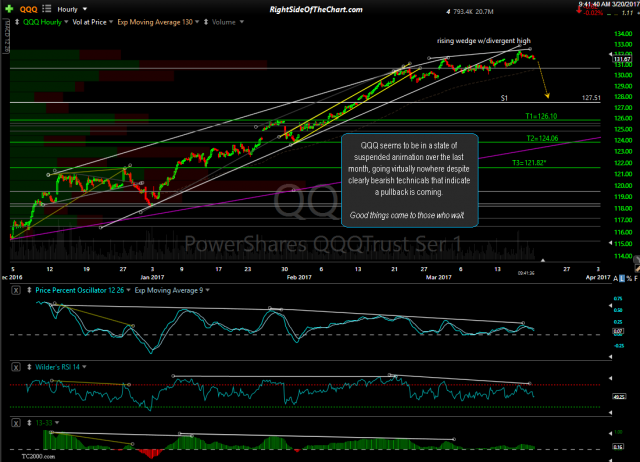The height and width of the screenshot is (462, 640).
Task: Click the Apr 2017 date label
Action: click(x=598, y=277)
